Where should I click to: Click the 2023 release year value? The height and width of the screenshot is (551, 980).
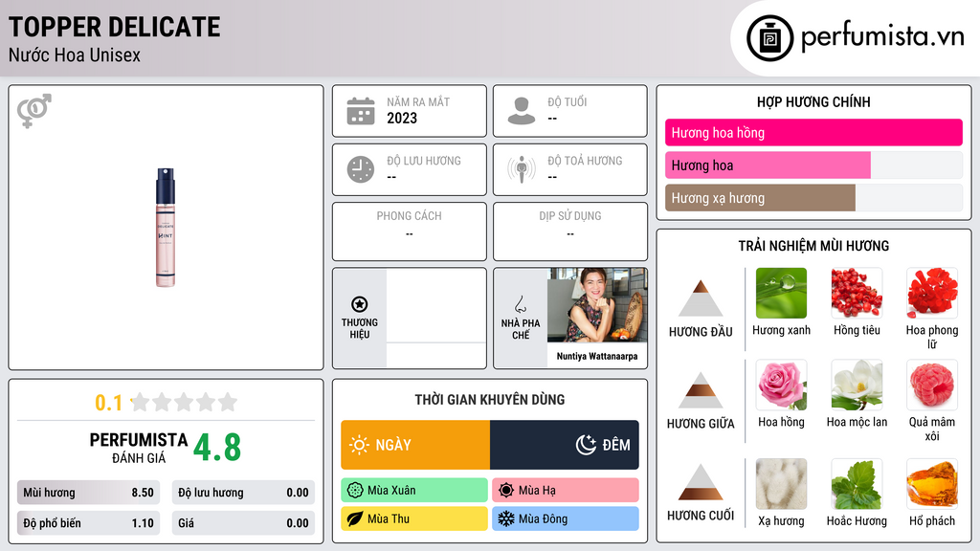coord(402,118)
